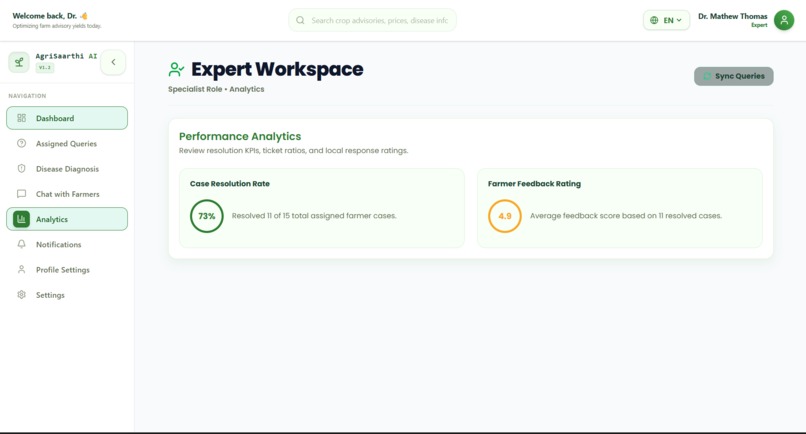This screenshot has height=434, width=806.
Task: Click the sync icon in Sync Queries
Action: [x=707, y=76]
